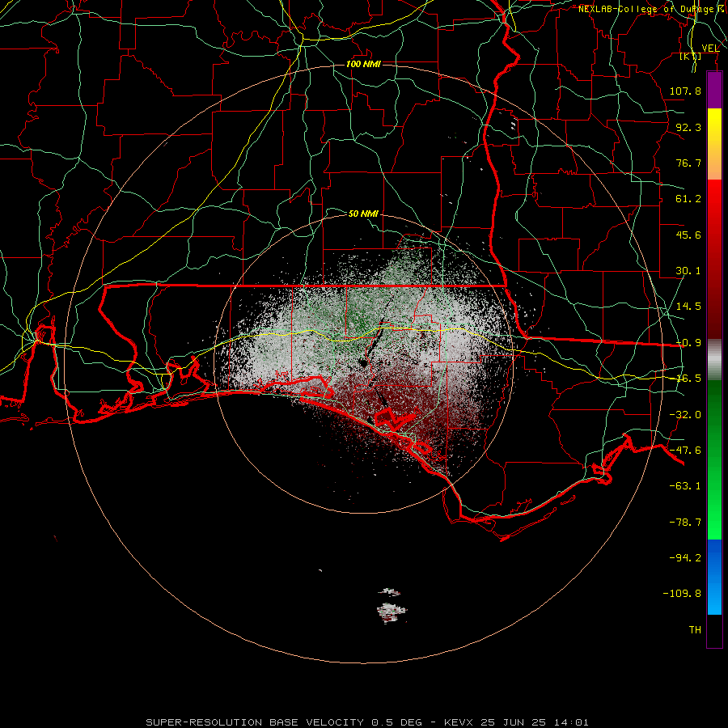Select the 92.3 scale value
This screenshot has height=728, width=728.
[688, 127]
